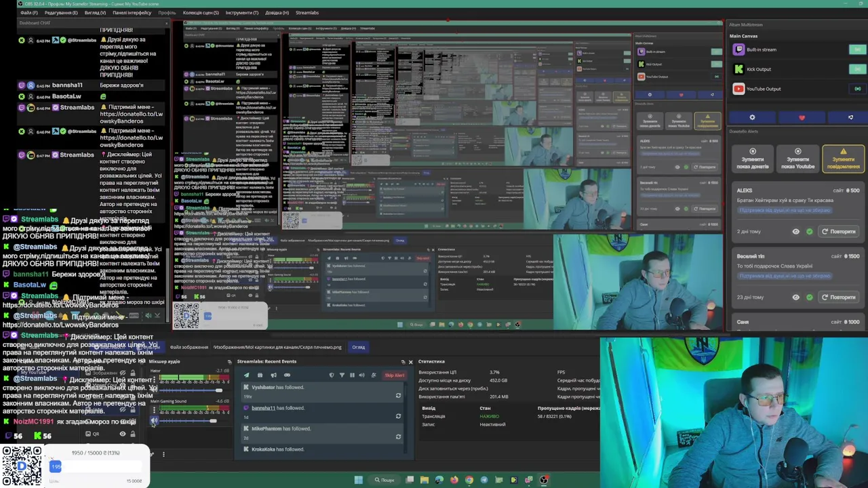Close the Dashboard CHAT dock
Image resolution: width=868 pixels, height=488 pixels.
pos(167,23)
